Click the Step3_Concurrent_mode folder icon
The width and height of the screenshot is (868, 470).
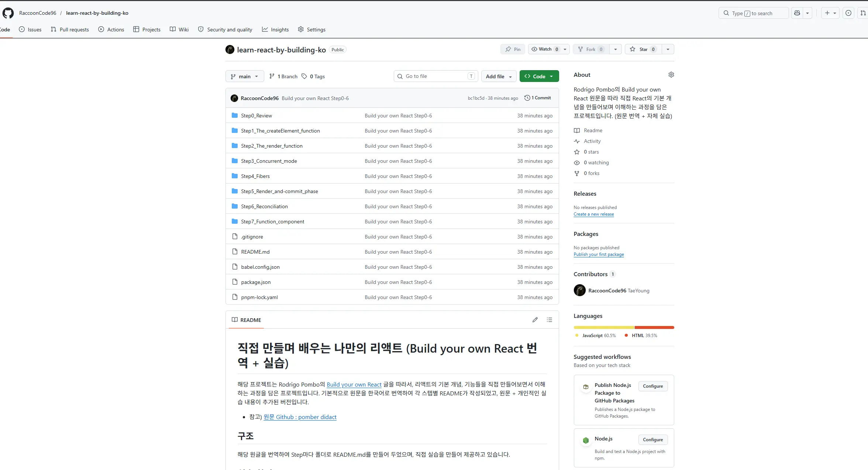[x=235, y=161]
